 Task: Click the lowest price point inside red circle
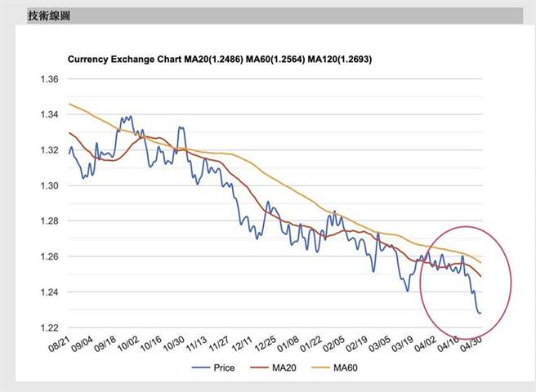click(x=479, y=313)
